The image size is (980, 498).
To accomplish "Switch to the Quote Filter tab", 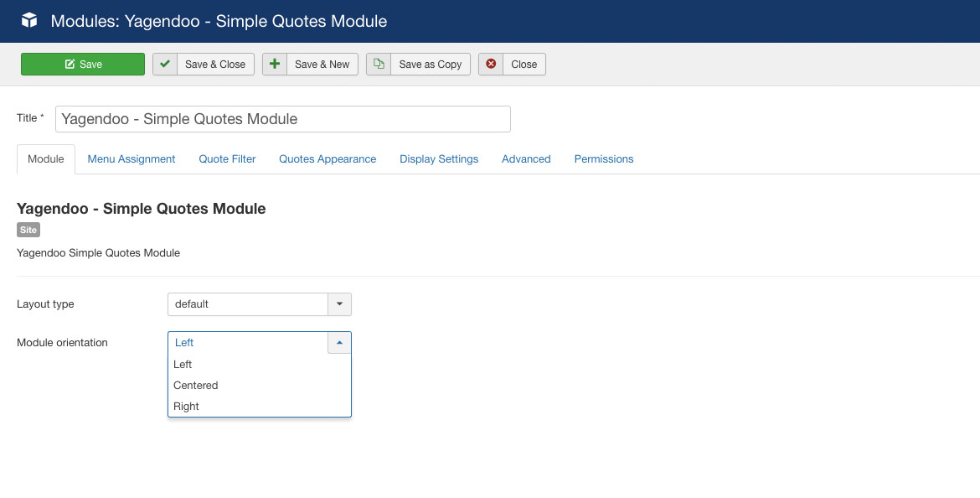I will [227, 159].
